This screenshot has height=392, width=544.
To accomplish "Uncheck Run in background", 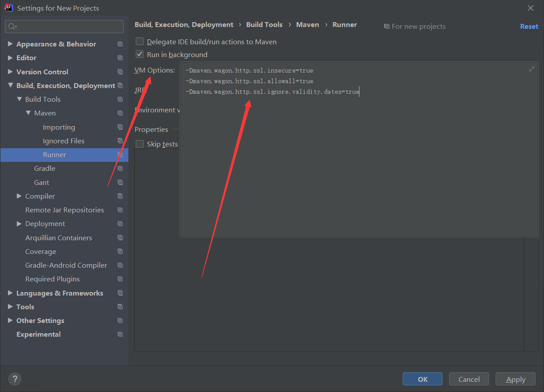I will click(140, 54).
